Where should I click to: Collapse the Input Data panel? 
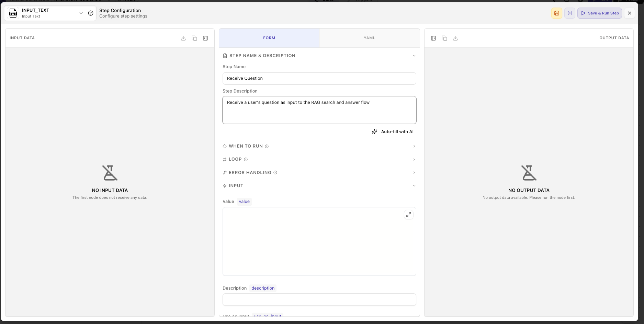tap(205, 38)
